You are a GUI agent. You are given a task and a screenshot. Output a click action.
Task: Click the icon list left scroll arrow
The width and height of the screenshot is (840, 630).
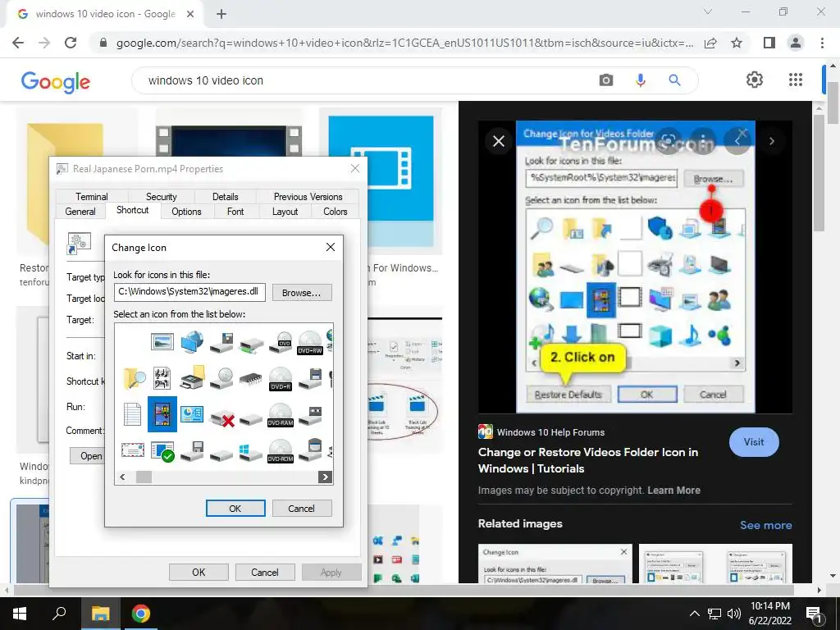[x=123, y=477]
